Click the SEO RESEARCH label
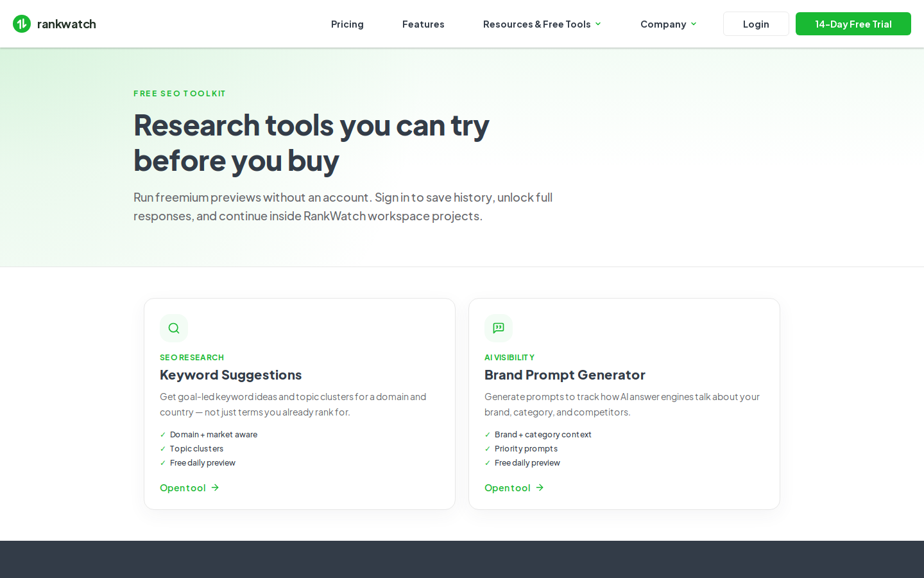This screenshot has width=924, height=578. point(192,357)
